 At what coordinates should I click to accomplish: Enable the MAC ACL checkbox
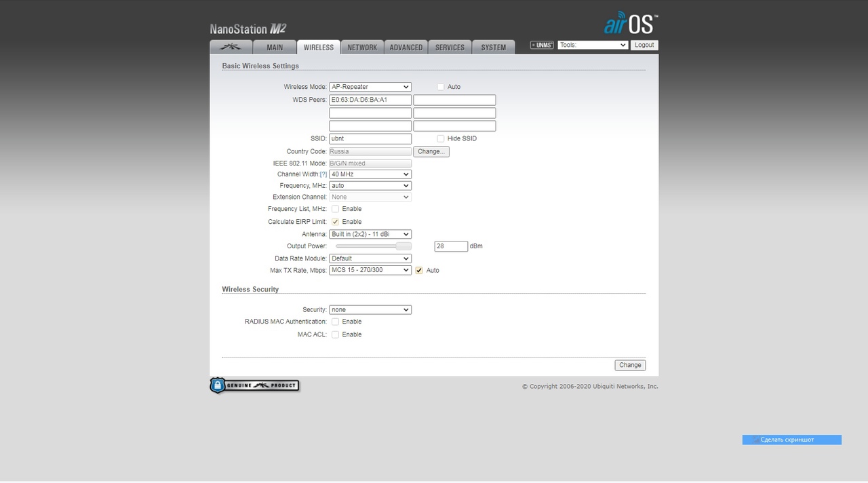(x=335, y=334)
